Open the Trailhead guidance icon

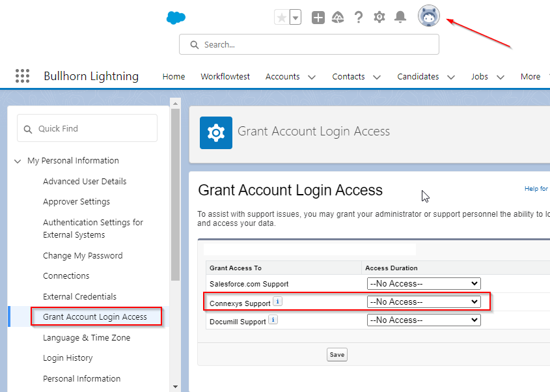[338, 18]
